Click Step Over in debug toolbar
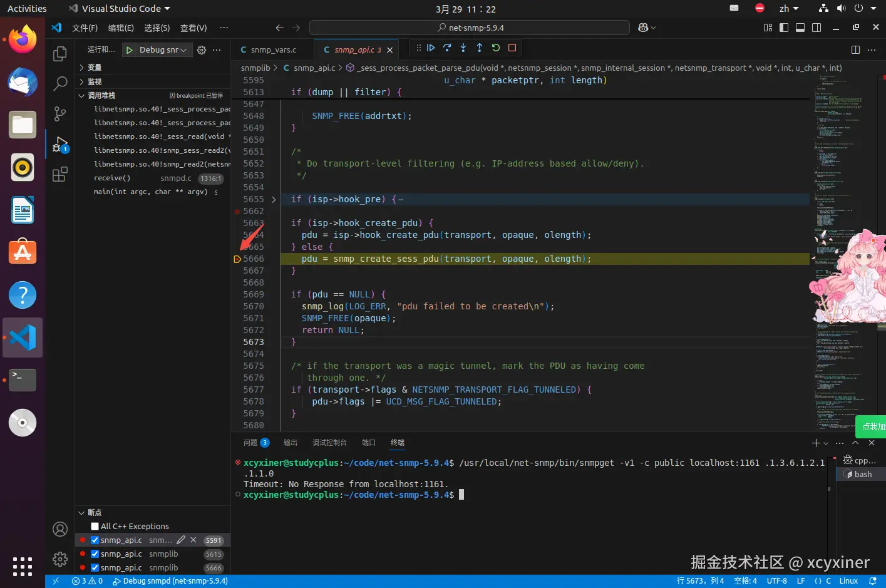The width and height of the screenshot is (886, 588). pos(447,48)
